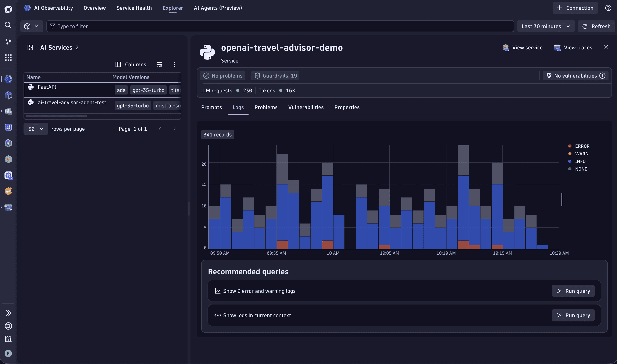Open the app launcher grid icon

[8, 57]
